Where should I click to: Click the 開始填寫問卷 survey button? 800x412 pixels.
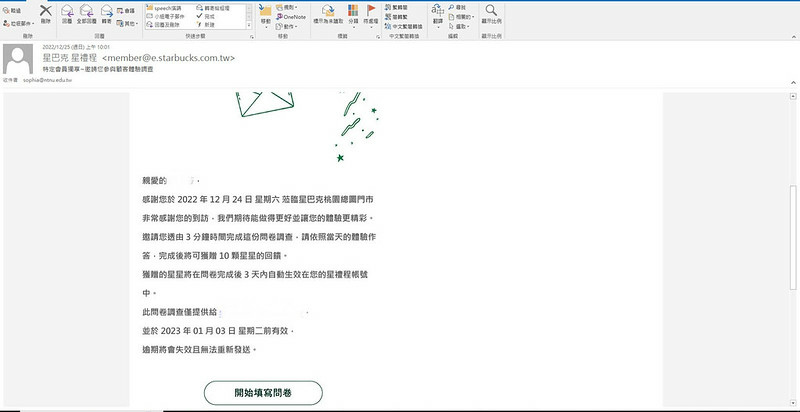[x=263, y=393]
